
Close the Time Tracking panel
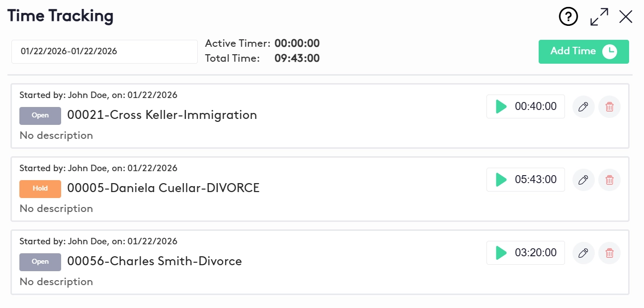click(626, 17)
